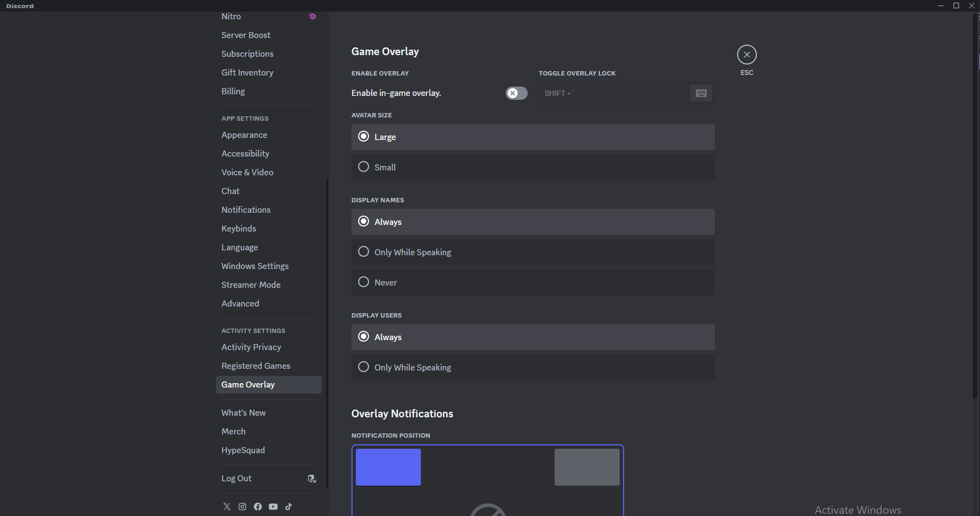This screenshot has height=516, width=980.
Task: Open Voice & Video settings
Action: 247,173
